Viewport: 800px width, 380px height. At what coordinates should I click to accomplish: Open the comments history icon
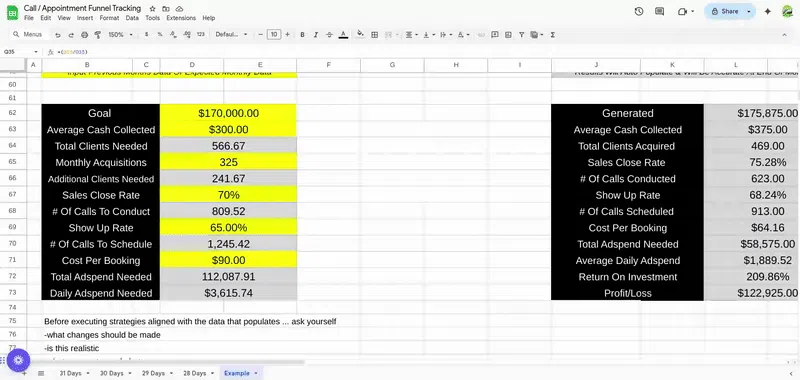click(659, 11)
